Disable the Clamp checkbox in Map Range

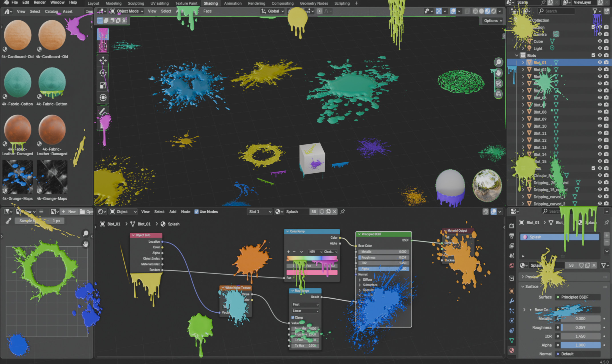tap(293, 317)
